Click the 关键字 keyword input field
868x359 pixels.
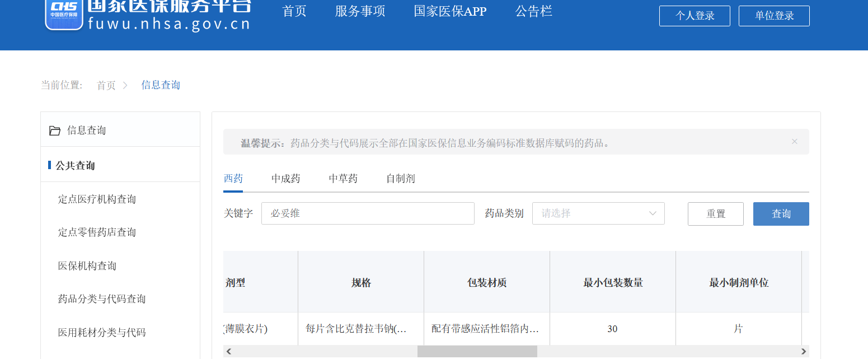click(368, 213)
